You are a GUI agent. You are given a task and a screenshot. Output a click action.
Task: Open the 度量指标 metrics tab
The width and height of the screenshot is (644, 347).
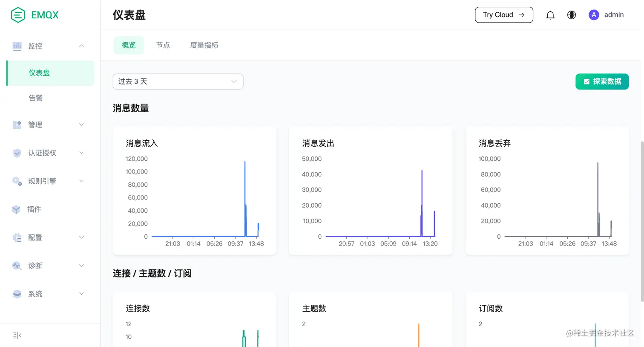[x=204, y=45]
